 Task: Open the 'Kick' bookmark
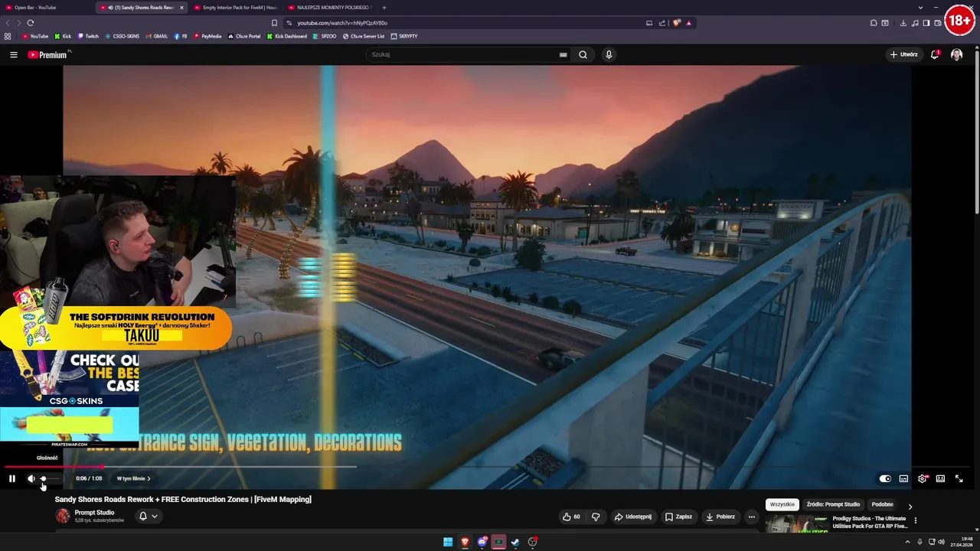(x=63, y=36)
